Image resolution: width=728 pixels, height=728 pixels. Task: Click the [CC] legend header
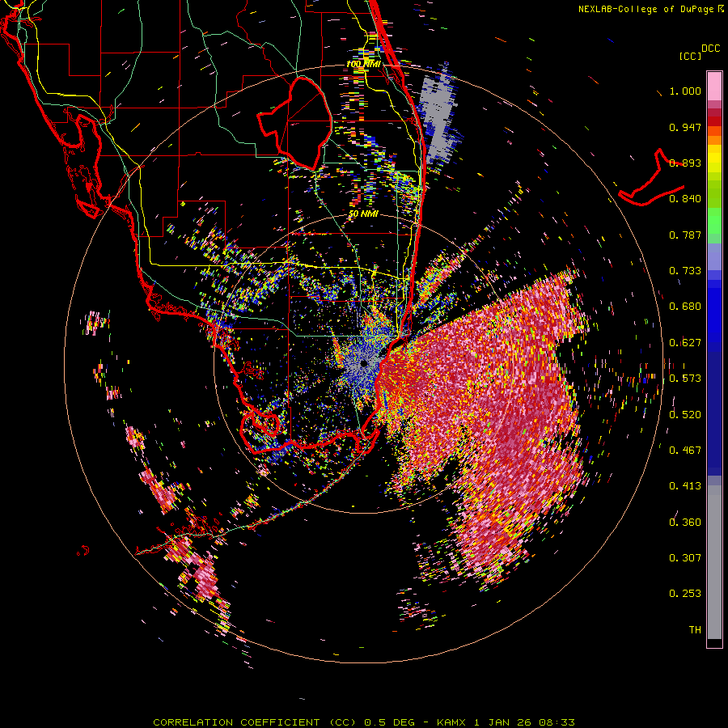click(x=690, y=56)
